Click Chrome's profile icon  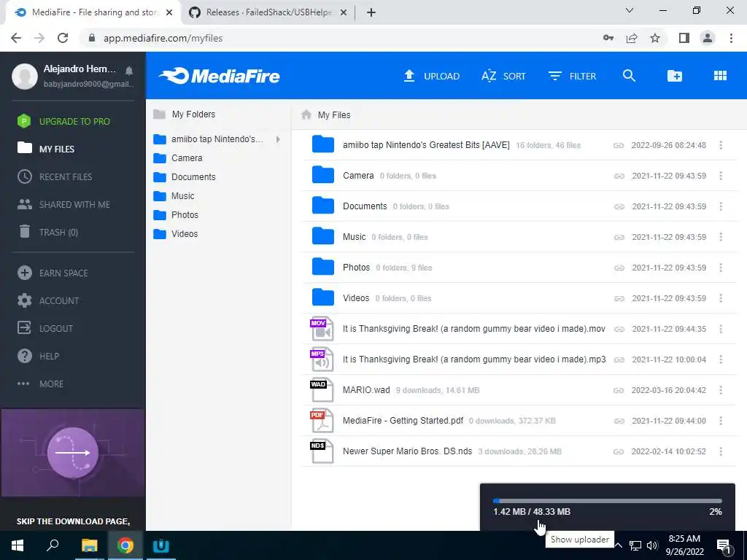pos(708,38)
